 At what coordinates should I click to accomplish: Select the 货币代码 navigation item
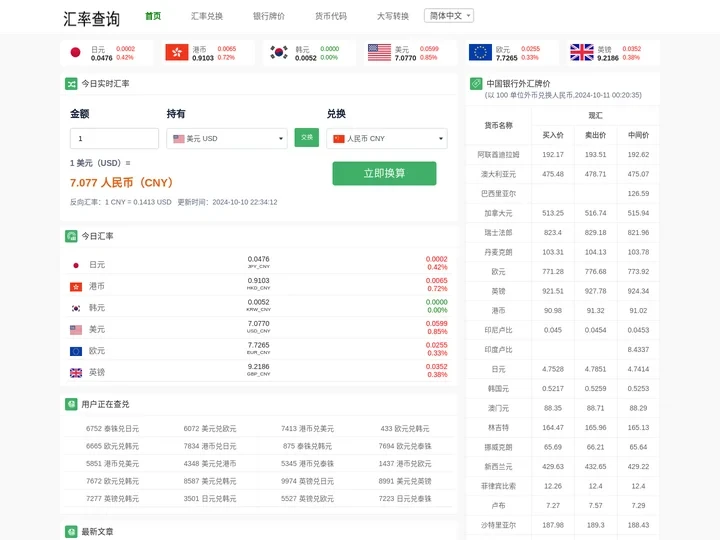click(331, 16)
